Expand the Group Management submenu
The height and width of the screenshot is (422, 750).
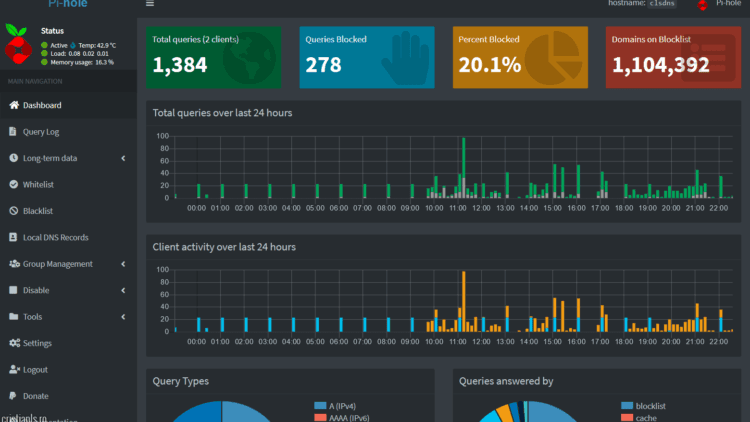click(122, 264)
